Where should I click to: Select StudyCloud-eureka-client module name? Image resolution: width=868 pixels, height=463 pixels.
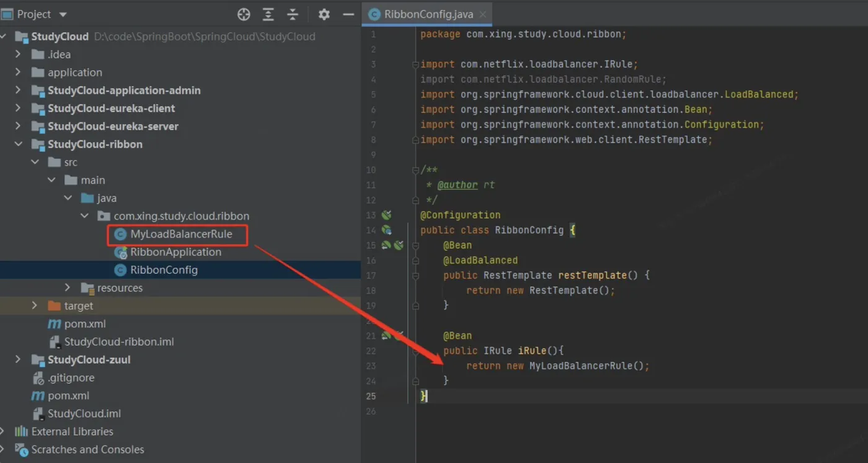click(x=112, y=109)
